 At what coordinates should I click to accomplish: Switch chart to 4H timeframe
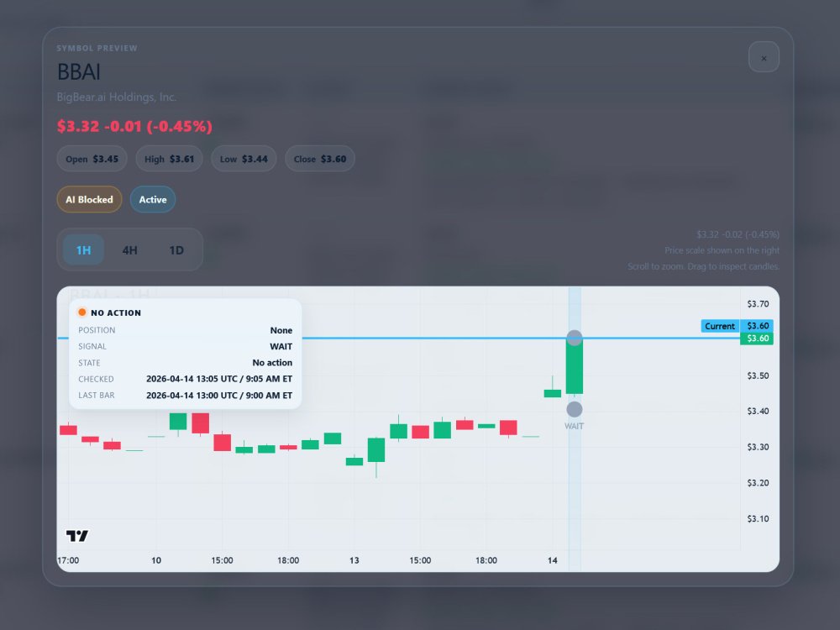coord(129,249)
